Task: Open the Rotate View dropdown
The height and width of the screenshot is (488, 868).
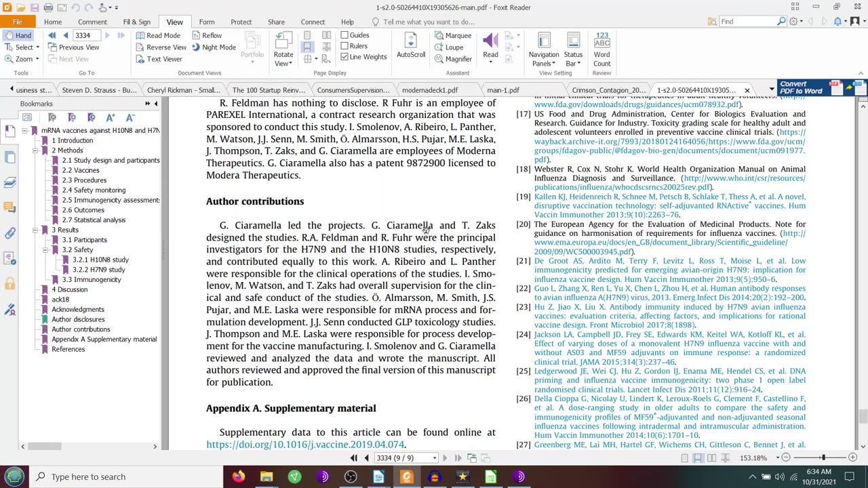Action: click(x=283, y=49)
